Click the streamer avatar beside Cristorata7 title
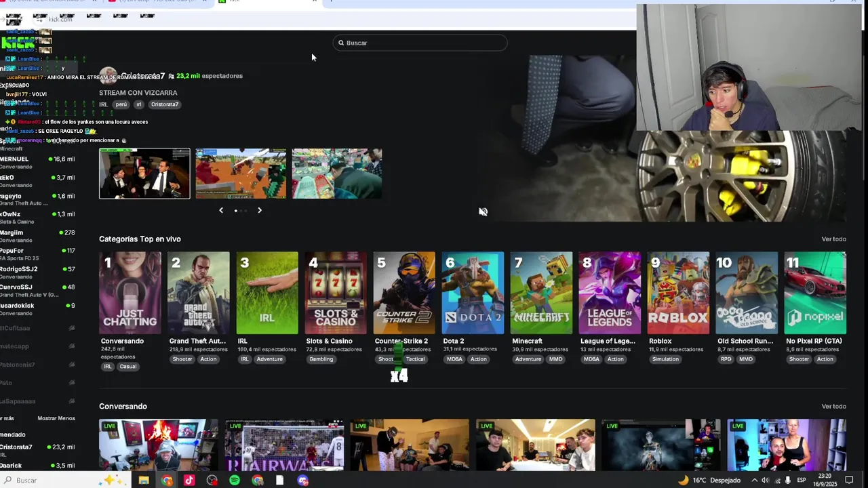 [x=108, y=76]
